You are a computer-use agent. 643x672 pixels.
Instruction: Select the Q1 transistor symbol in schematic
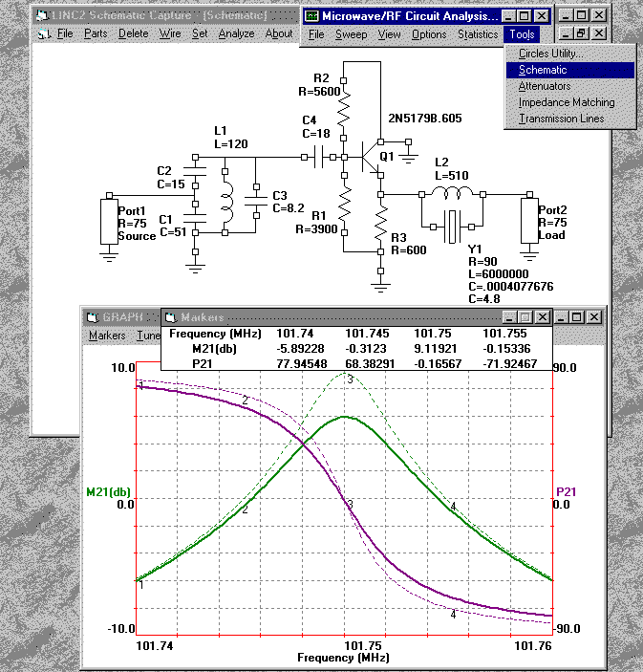[371, 156]
